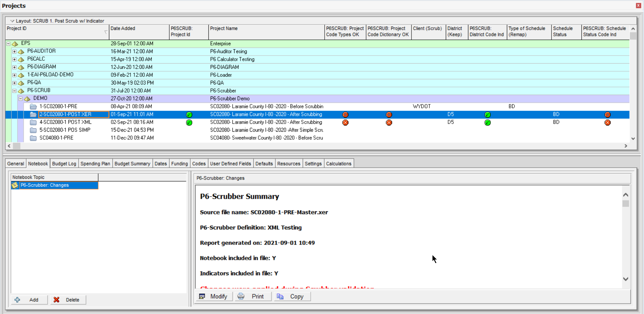The height and width of the screenshot is (314, 644).
Task: Click red Project Code Dictionary indicator for POST XML
Action: pos(389,123)
